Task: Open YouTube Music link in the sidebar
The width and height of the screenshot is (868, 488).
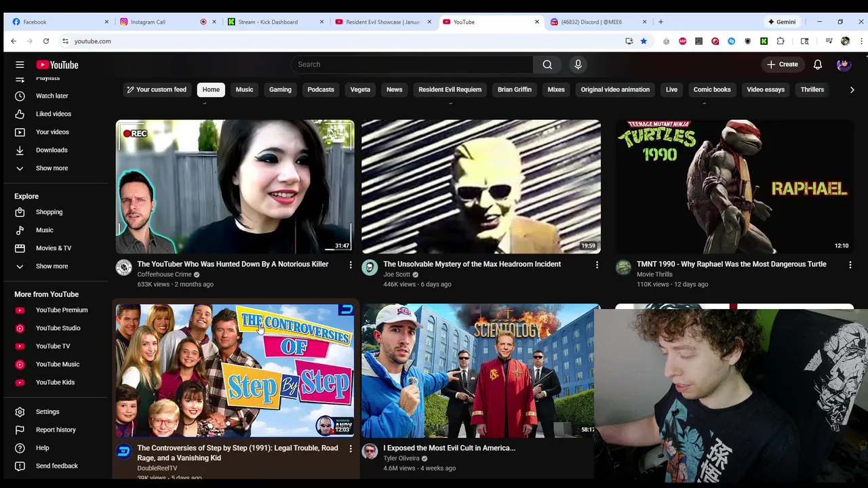Action: (57, 364)
